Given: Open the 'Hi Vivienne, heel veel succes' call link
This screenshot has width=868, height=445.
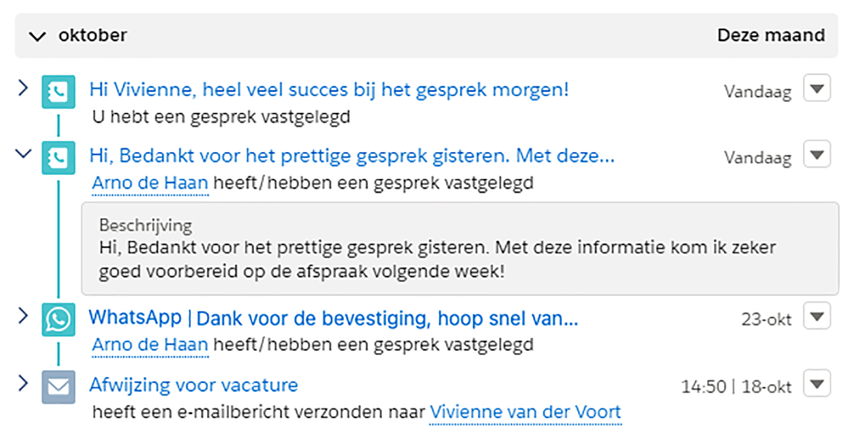Looking at the screenshot, I should (329, 89).
